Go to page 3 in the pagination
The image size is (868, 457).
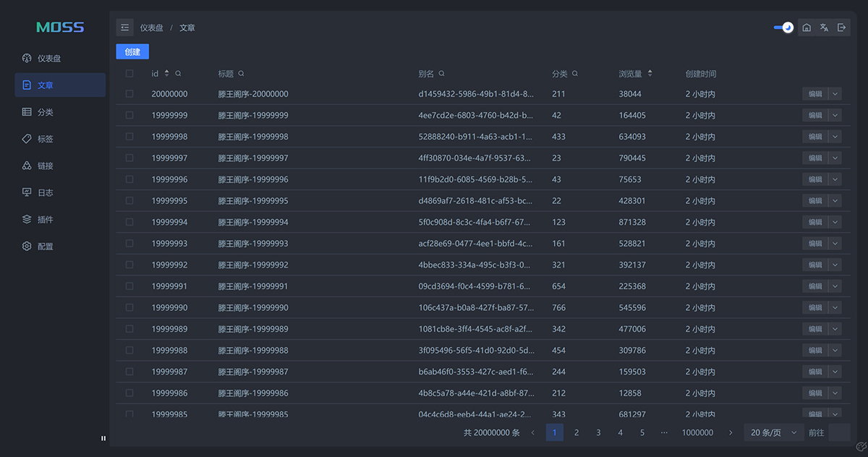point(598,432)
